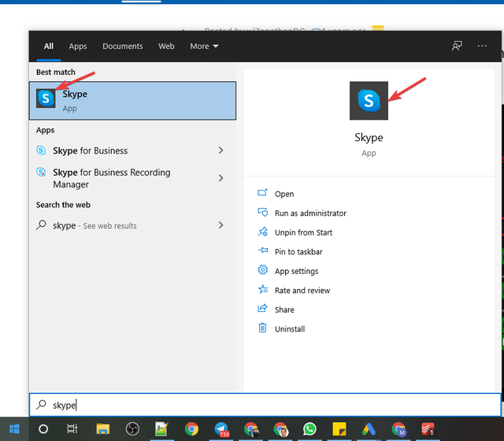
Task: Click the feedback person icon
Action: point(457,46)
